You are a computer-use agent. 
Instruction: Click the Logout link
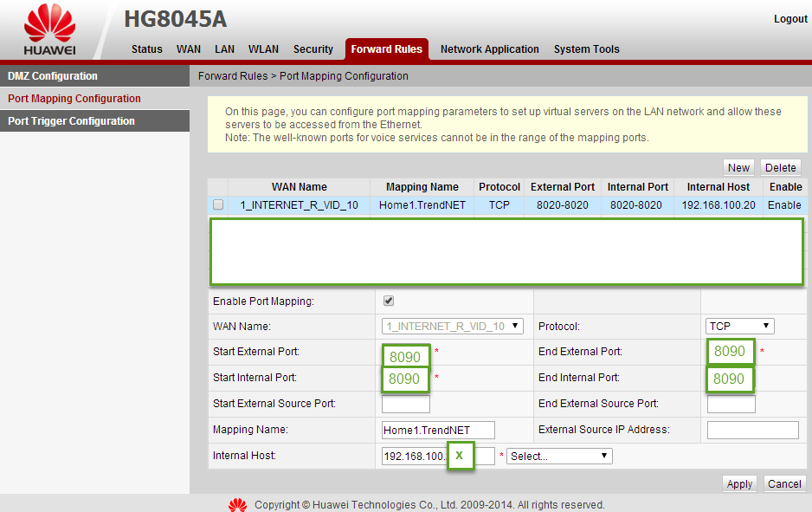point(789,19)
